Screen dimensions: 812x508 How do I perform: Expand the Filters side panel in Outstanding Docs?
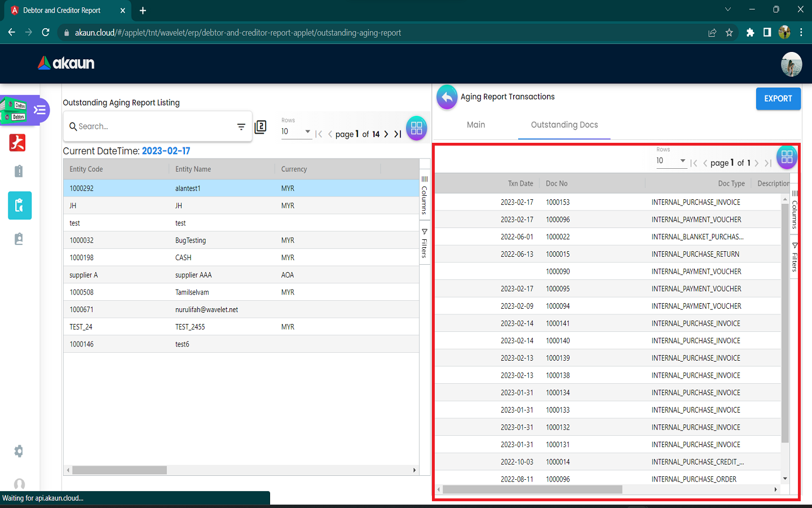point(795,257)
